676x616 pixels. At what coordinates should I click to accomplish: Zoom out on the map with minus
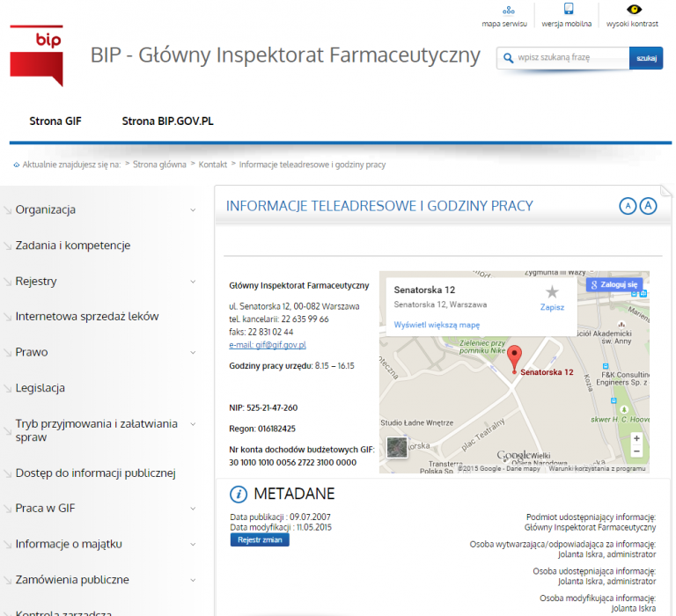pyautogui.click(x=636, y=451)
